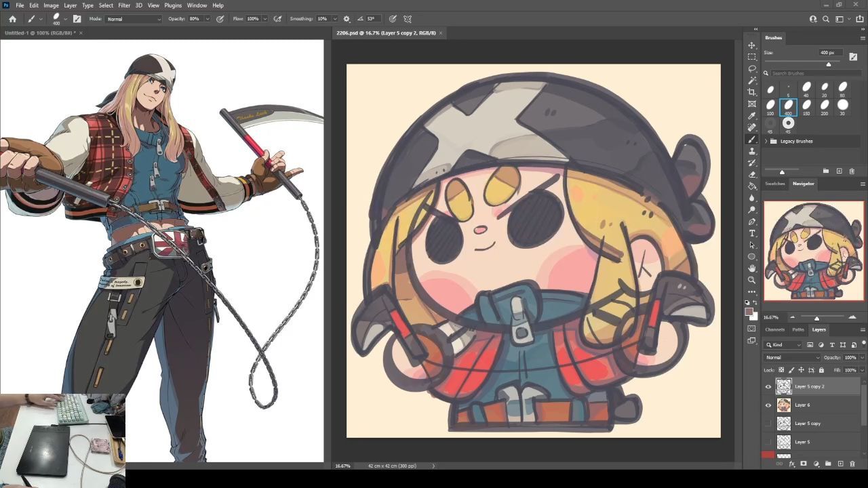Select the Ellipse shape tool

[x=751, y=257]
